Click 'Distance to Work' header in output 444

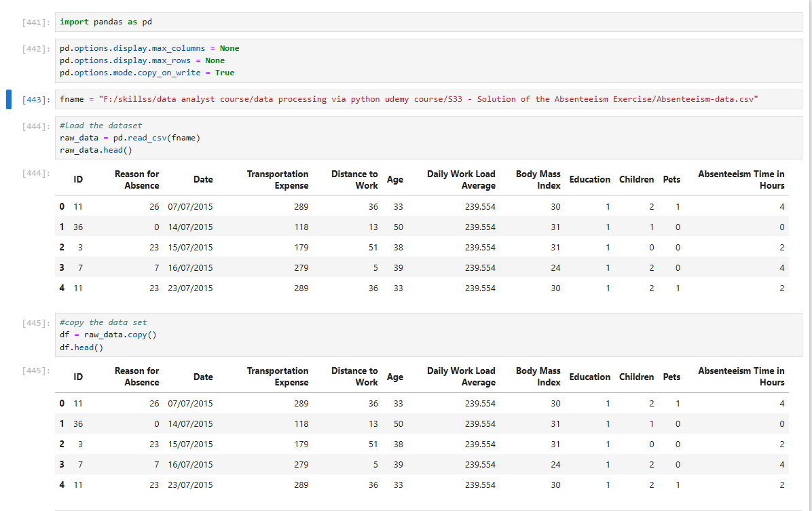tap(354, 180)
